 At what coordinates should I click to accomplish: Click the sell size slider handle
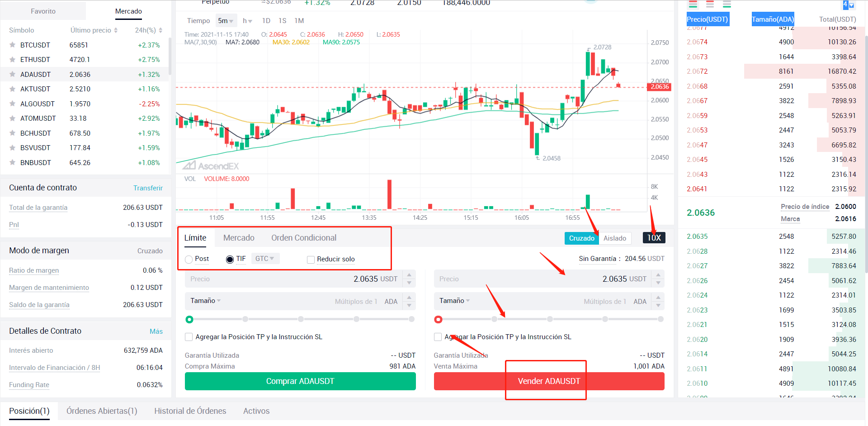tap(438, 320)
